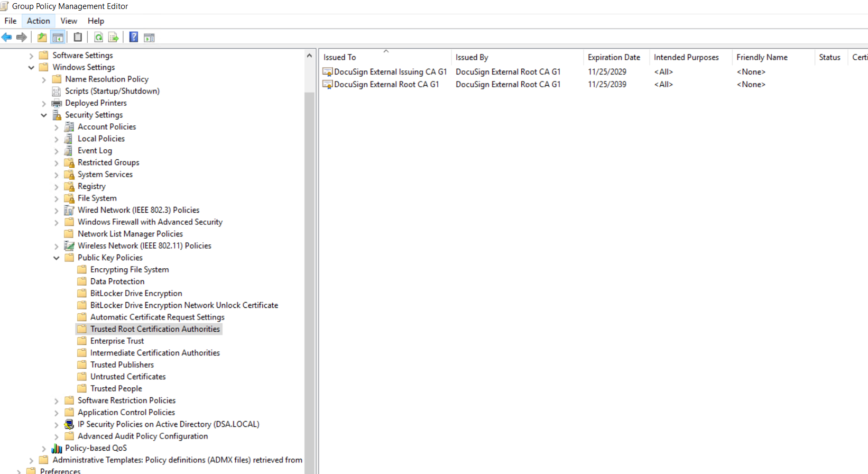Click the Paste clipboard toolbar icon
This screenshot has width=868, height=474.
click(78, 37)
